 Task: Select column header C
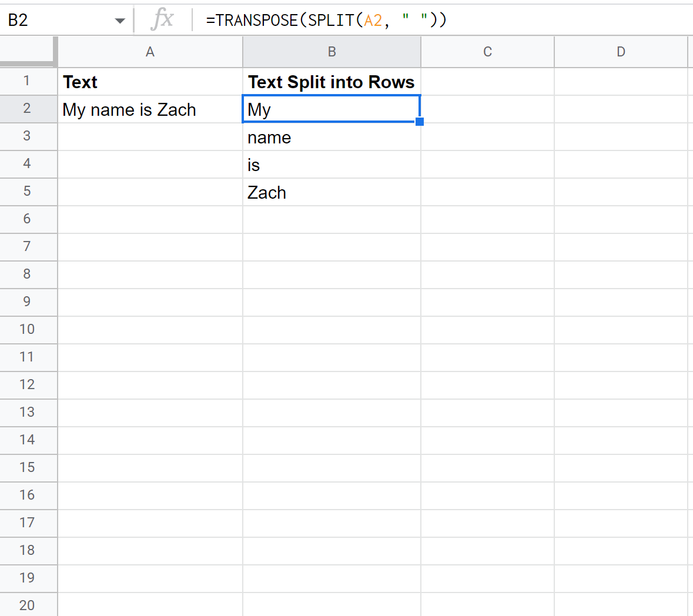point(487,52)
